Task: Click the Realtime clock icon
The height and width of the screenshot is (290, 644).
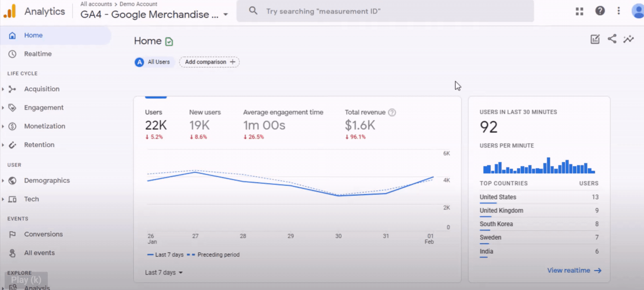Action: 12,54
